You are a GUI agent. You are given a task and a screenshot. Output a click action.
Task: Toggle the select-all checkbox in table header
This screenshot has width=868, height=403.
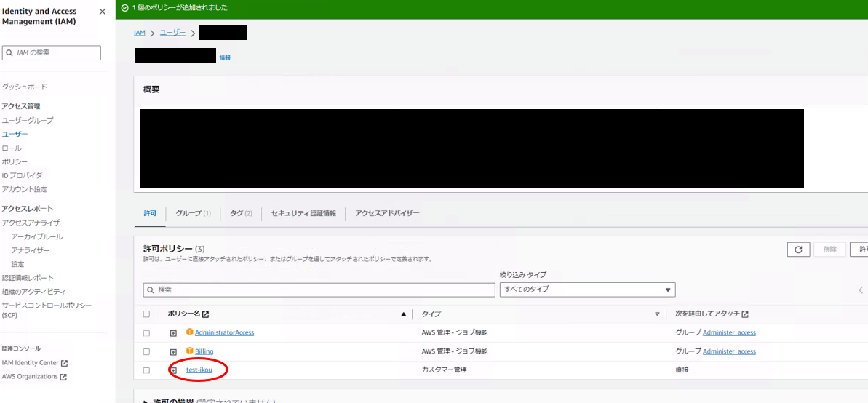(x=146, y=314)
